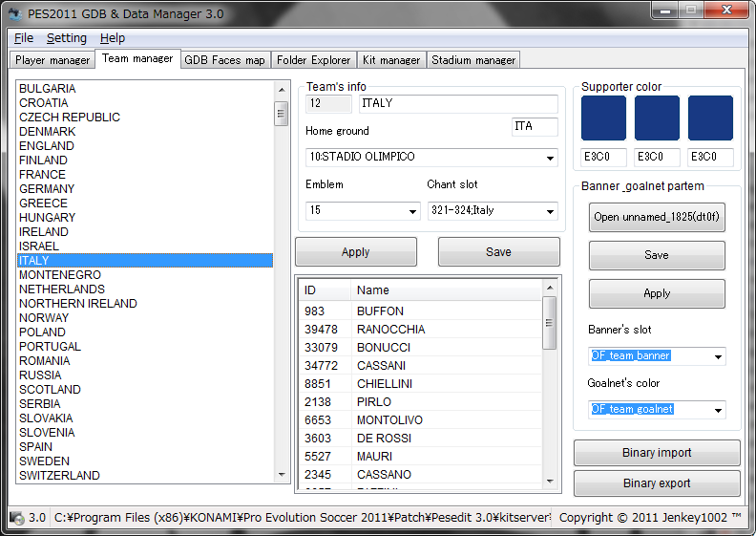756x536 pixels.
Task: Click Save under Team's info
Action: (x=498, y=252)
